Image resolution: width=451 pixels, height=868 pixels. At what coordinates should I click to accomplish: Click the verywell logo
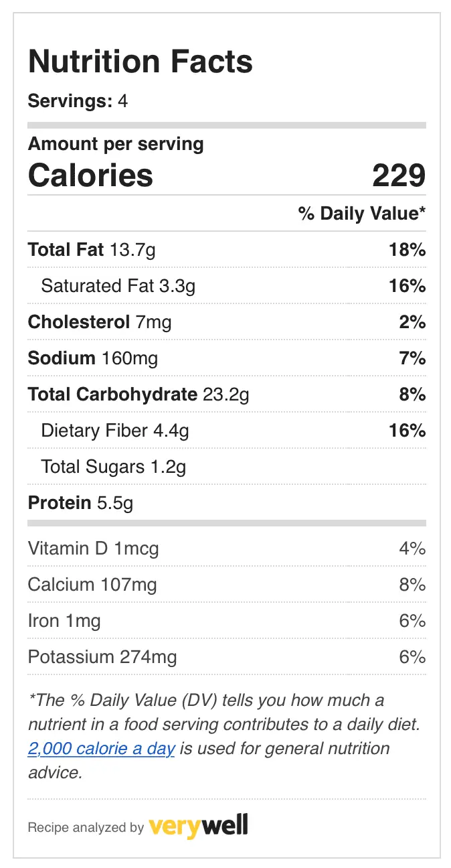tap(198, 826)
